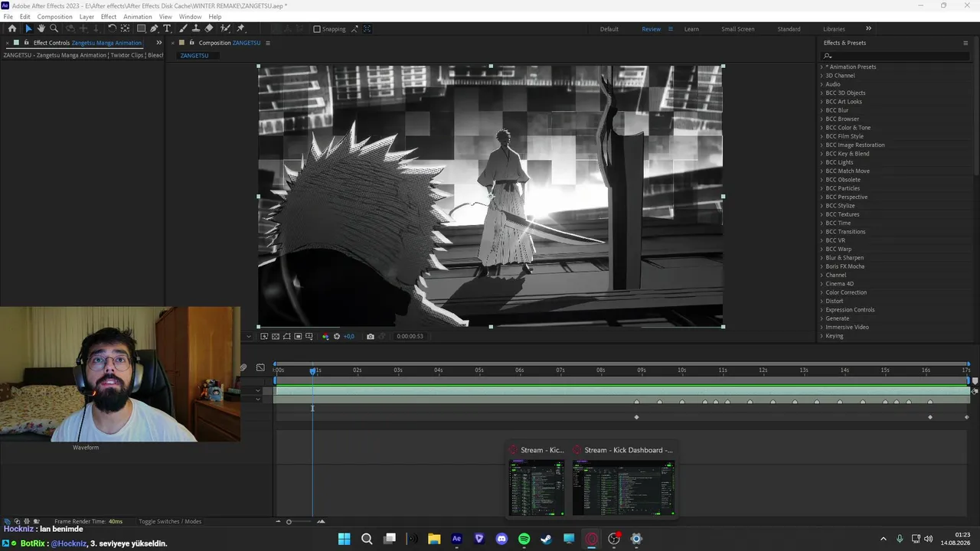Open the Effects & Presets panel menu
Screen dimensions: 980x551
pos(965,43)
